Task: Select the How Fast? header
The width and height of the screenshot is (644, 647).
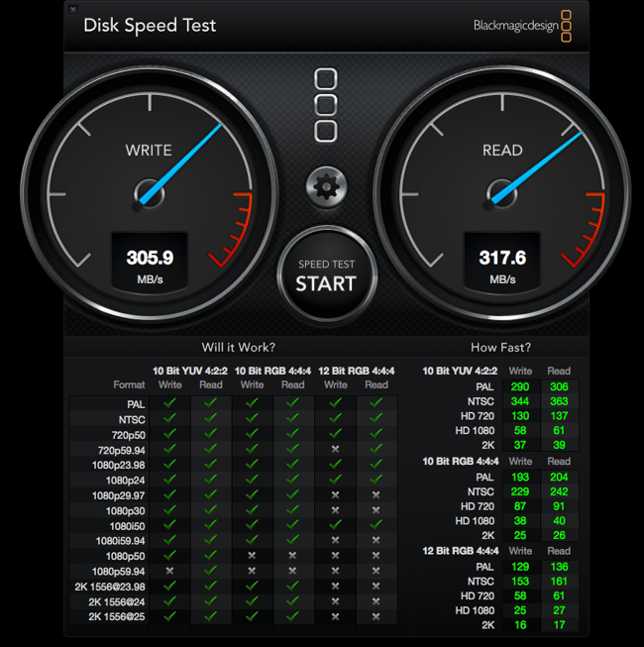Action: (x=500, y=348)
